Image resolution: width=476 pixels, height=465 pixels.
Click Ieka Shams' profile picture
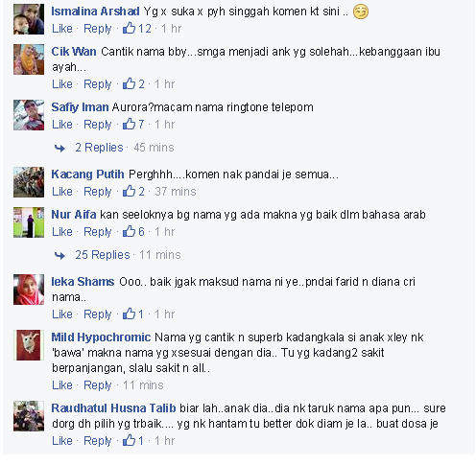pos(29,290)
